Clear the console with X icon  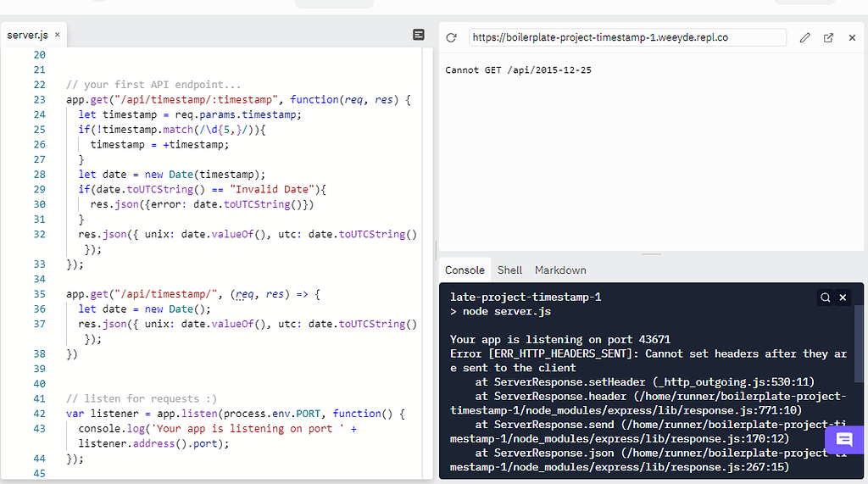[843, 298]
